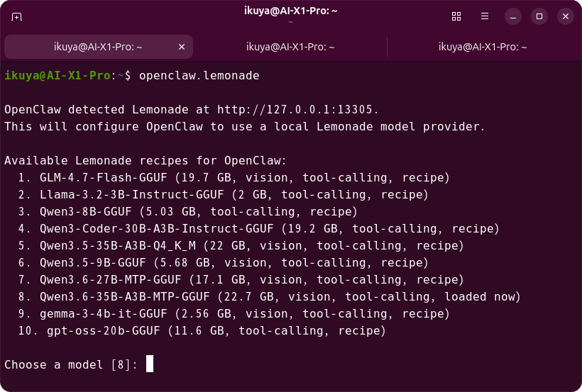Click the gpt-oss-20b-GGUF list entry
Screen dimensions: 582x392
click(202, 331)
